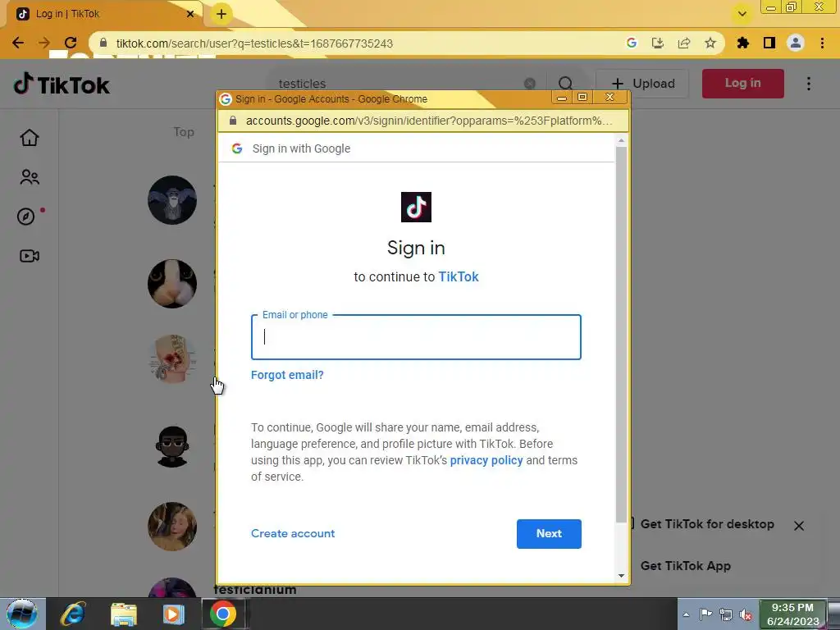The image size is (840, 630).
Task: Click the Create account link
Action: coord(293,533)
